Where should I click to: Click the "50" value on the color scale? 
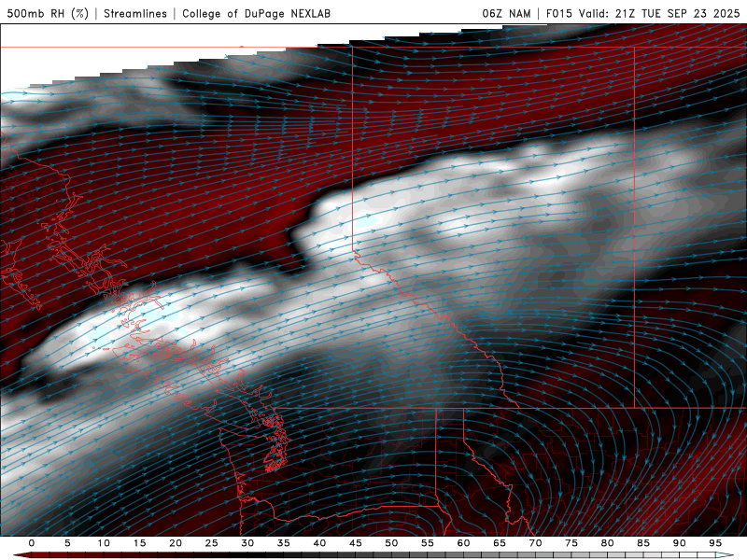click(391, 543)
